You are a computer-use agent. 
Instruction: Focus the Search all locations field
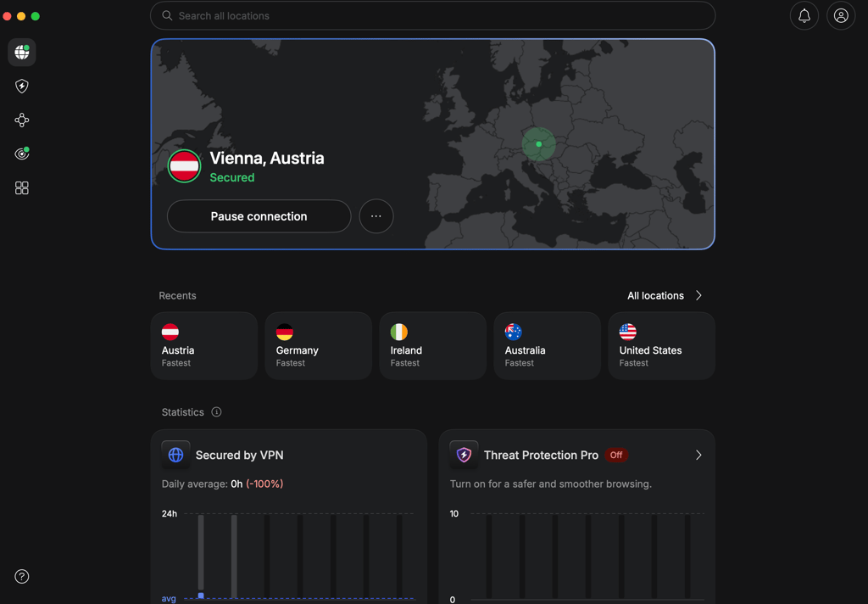tap(433, 15)
